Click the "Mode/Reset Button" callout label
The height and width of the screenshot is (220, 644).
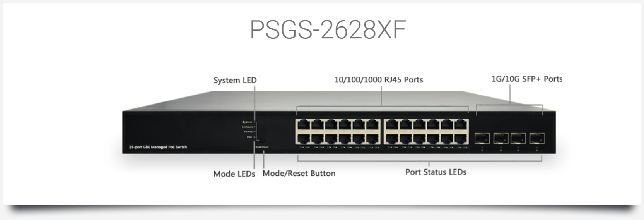pyautogui.click(x=299, y=173)
